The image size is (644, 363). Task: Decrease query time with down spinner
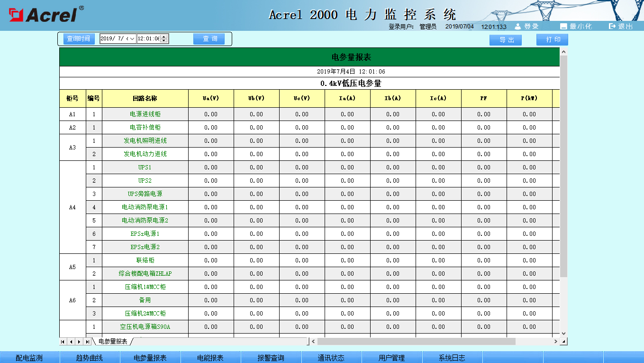tap(164, 41)
